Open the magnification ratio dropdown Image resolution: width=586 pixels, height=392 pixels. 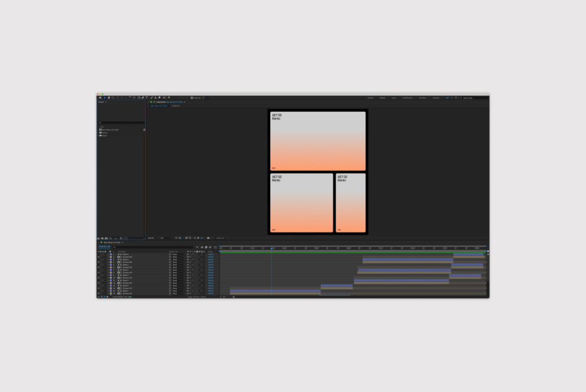point(151,238)
